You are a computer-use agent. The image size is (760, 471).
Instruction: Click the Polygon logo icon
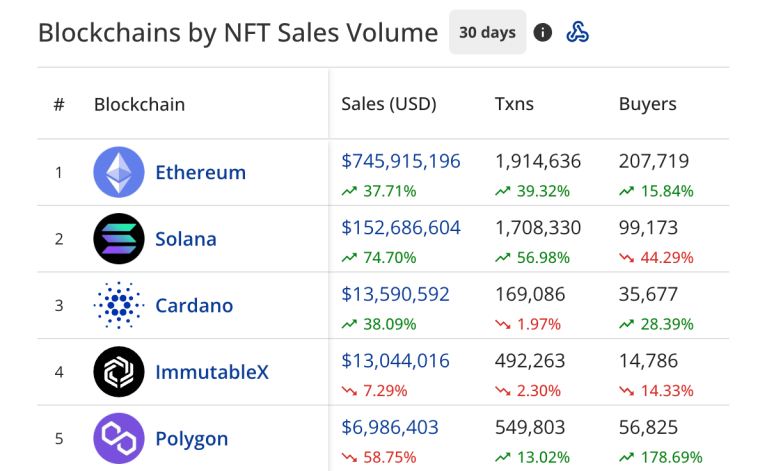(119, 438)
